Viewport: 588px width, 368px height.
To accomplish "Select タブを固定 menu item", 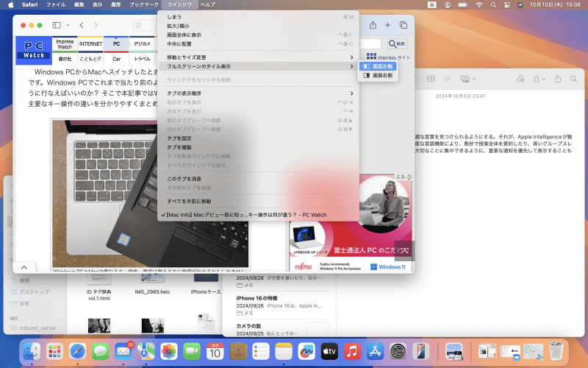I will [258, 138].
